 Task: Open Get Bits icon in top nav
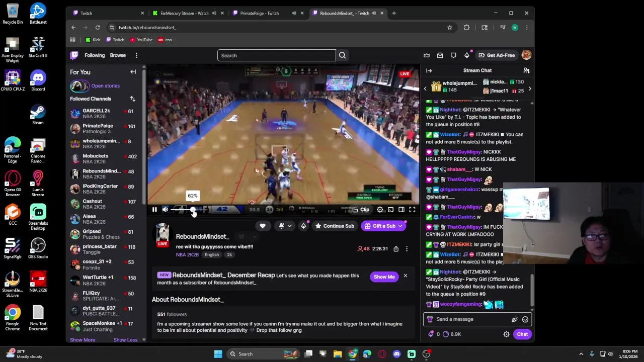pos(467,55)
